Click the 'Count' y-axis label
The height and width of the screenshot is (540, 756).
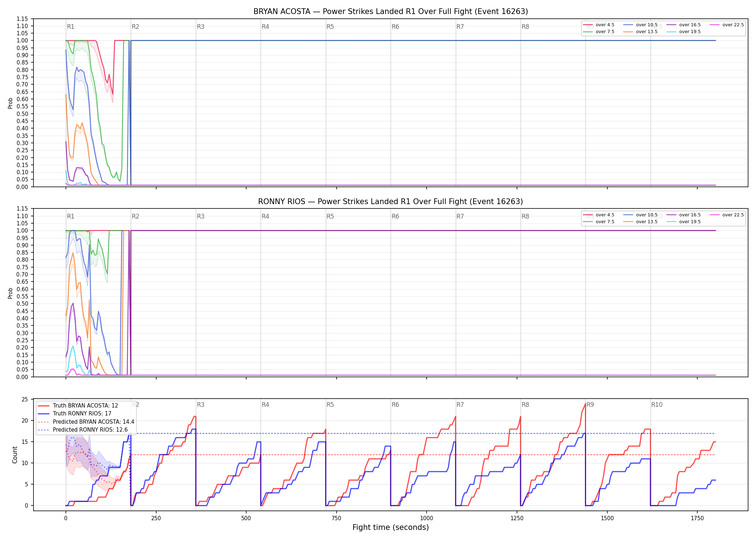click(x=15, y=455)
